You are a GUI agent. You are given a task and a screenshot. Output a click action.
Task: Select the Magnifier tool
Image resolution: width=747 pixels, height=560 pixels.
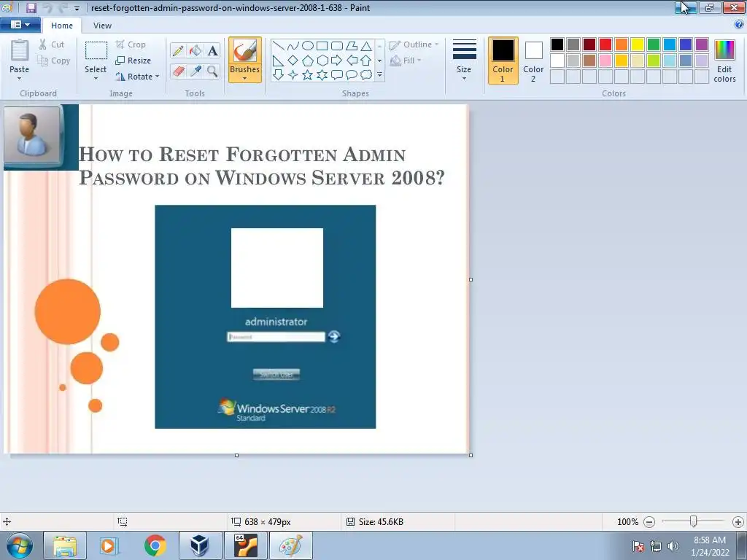(x=212, y=71)
